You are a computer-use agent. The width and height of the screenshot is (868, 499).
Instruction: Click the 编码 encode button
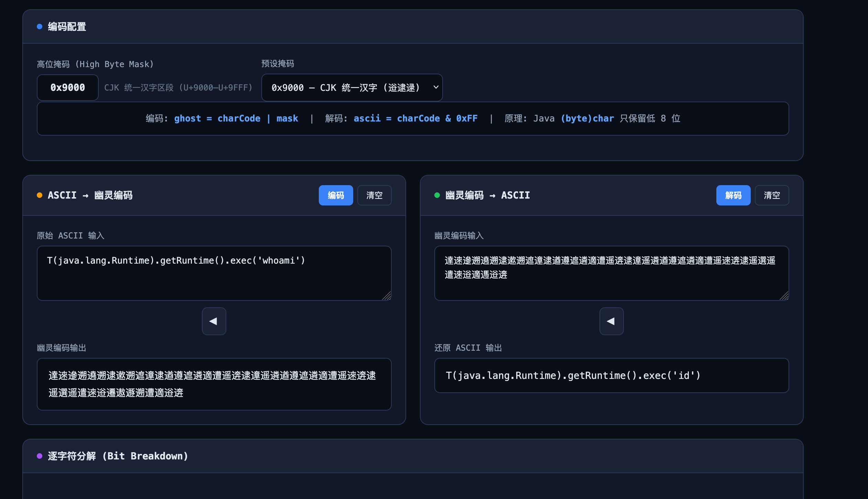pyautogui.click(x=336, y=195)
